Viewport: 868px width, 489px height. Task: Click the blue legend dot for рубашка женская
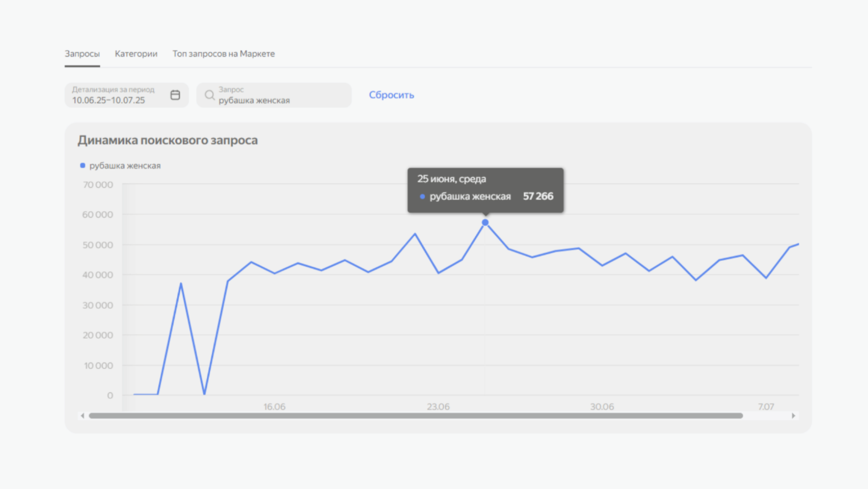82,165
